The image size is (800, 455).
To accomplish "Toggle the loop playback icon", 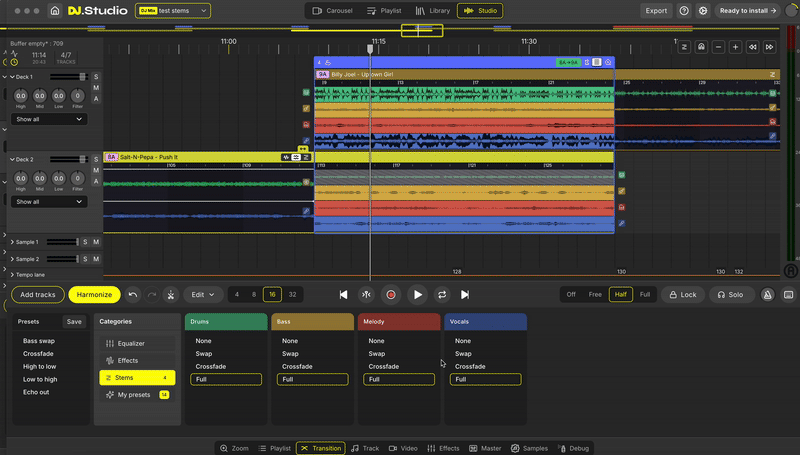I will pos(441,295).
